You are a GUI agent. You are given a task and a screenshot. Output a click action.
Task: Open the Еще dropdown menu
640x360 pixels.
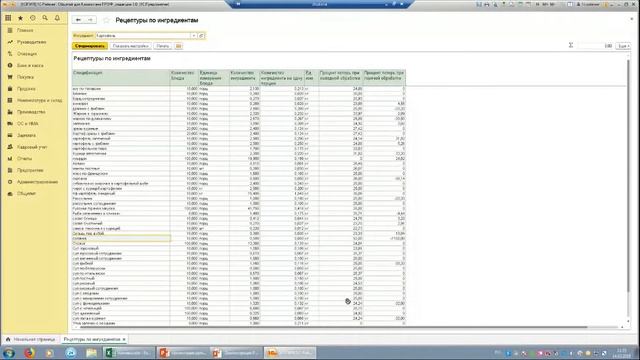point(623,46)
